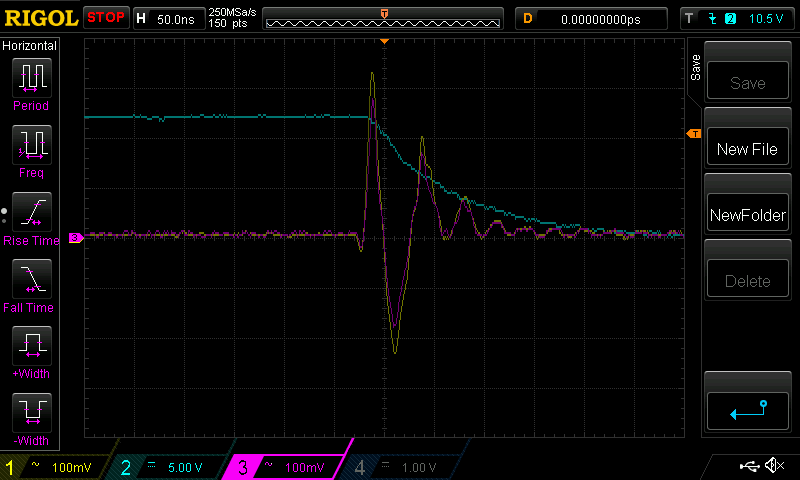Click the Save button
Screen dimensions: 800x480
pos(747,80)
